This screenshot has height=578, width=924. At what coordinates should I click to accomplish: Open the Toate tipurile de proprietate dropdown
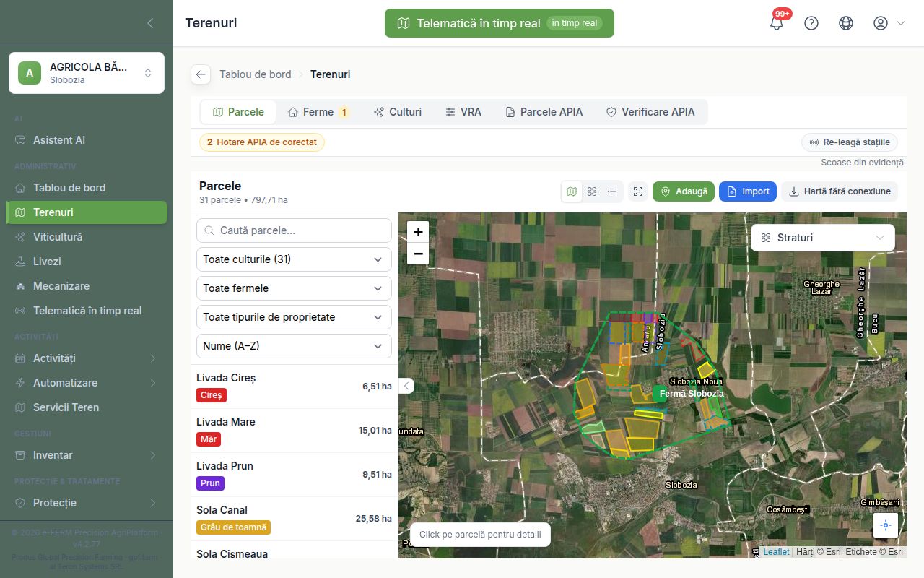click(294, 317)
